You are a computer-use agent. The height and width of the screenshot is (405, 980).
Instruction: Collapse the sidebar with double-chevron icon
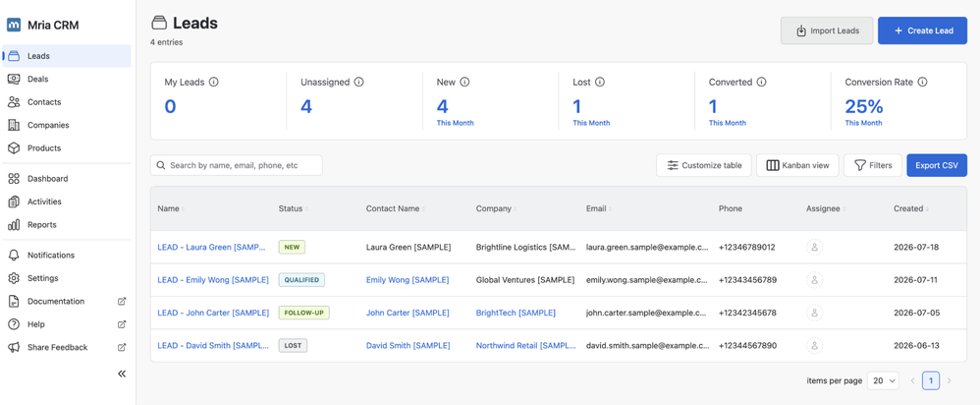coord(122,374)
